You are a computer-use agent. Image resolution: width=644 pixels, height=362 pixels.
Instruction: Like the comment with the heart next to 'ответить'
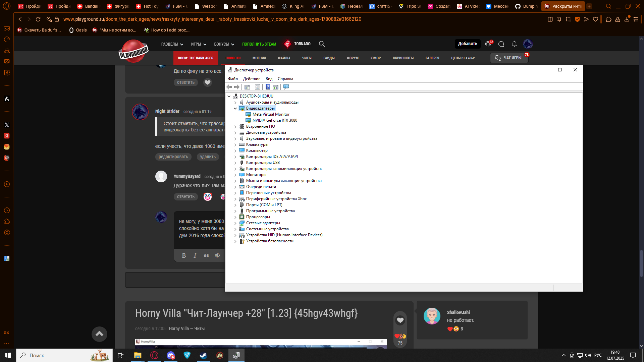(208, 82)
